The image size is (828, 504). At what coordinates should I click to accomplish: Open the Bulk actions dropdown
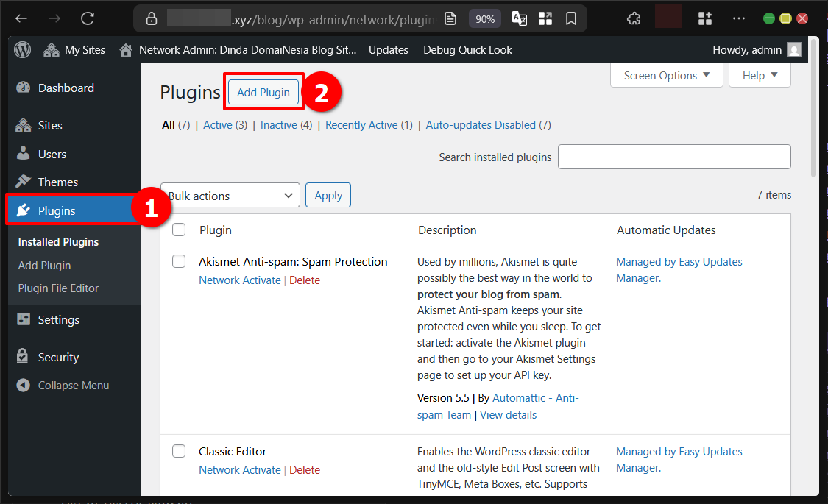pos(230,195)
